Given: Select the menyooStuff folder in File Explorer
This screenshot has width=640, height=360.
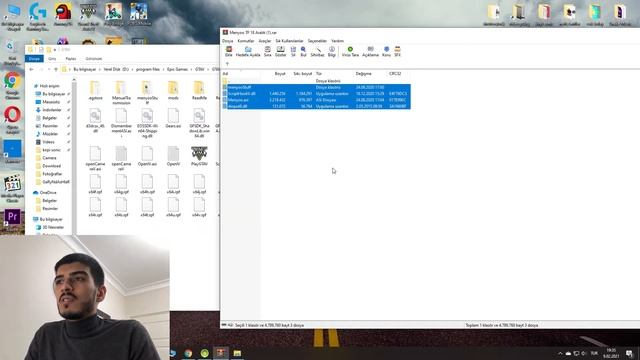Looking at the screenshot, I should click(x=147, y=92).
